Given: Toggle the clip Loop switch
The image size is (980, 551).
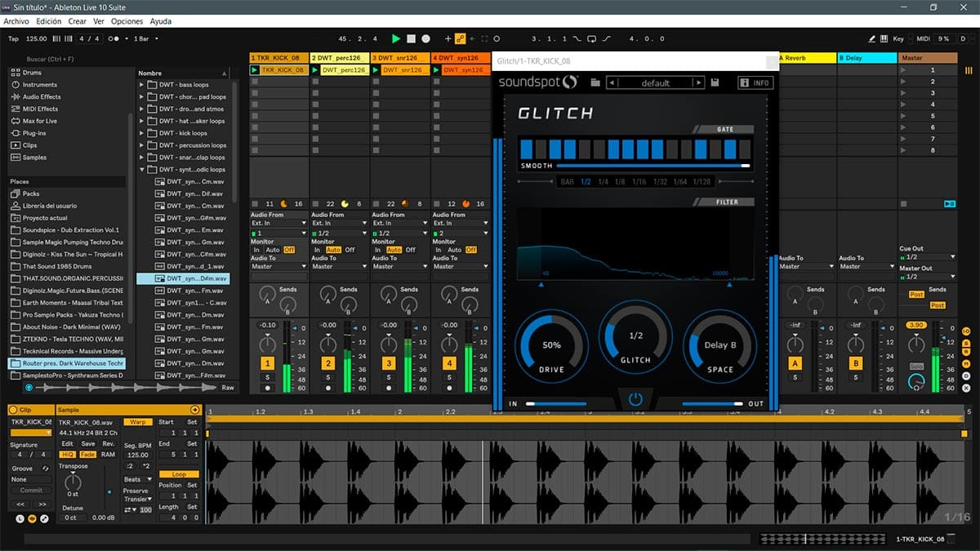Looking at the screenshot, I should 178,474.
